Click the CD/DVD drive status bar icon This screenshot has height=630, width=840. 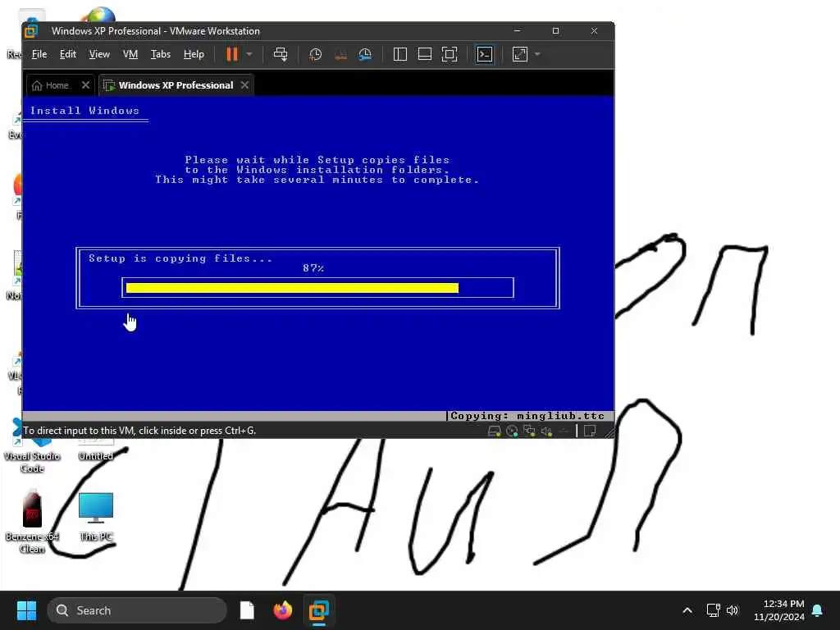(x=512, y=431)
